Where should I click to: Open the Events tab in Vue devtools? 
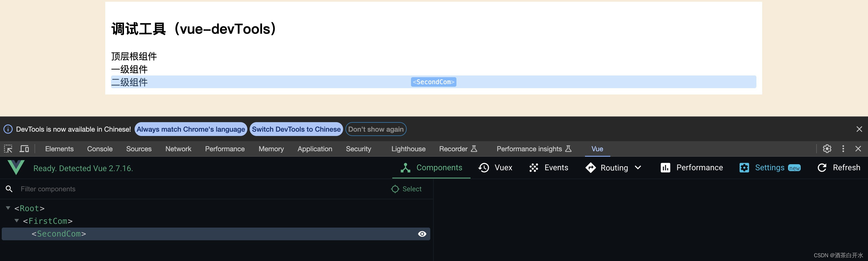(x=548, y=168)
